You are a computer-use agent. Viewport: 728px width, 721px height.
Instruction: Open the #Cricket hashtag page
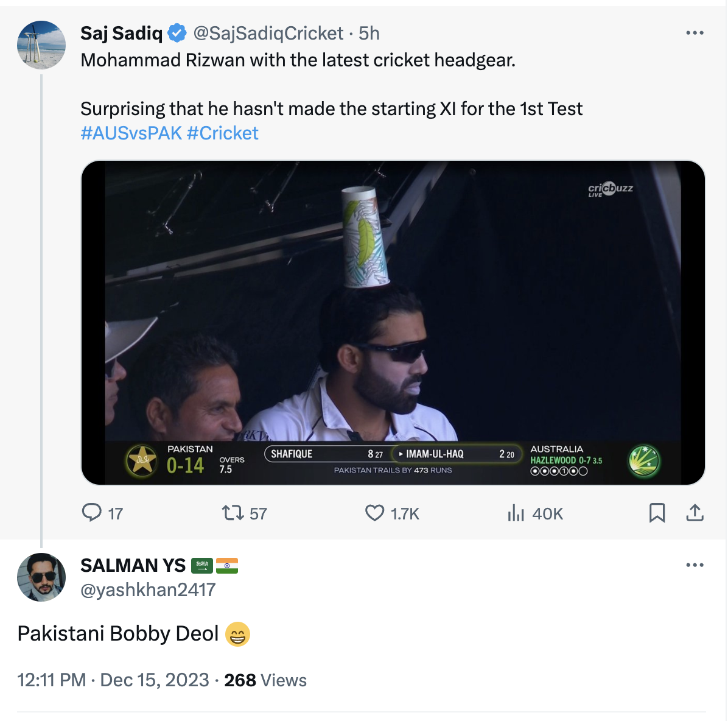click(223, 133)
